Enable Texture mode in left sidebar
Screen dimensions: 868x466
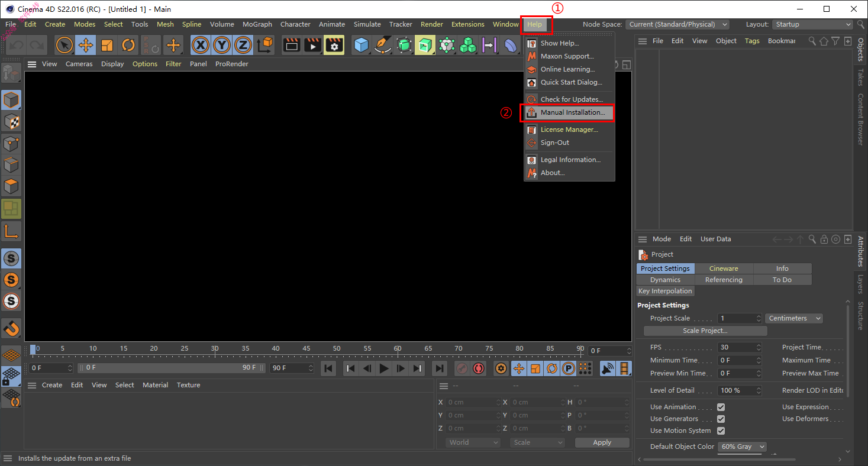coord(11,122)
